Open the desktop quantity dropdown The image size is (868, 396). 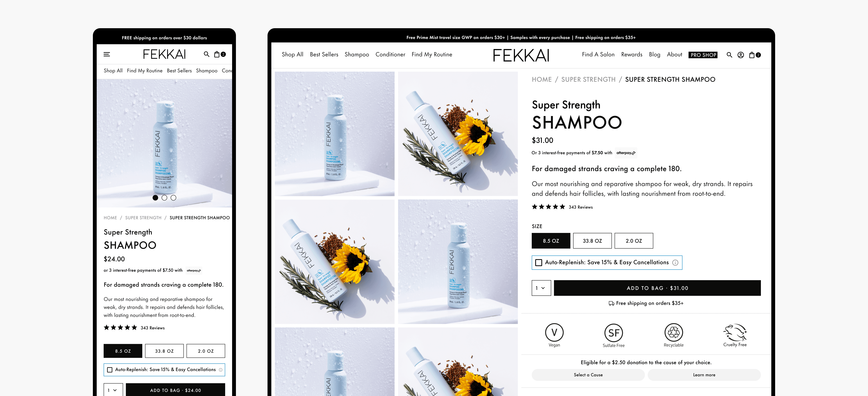point(541,288)
